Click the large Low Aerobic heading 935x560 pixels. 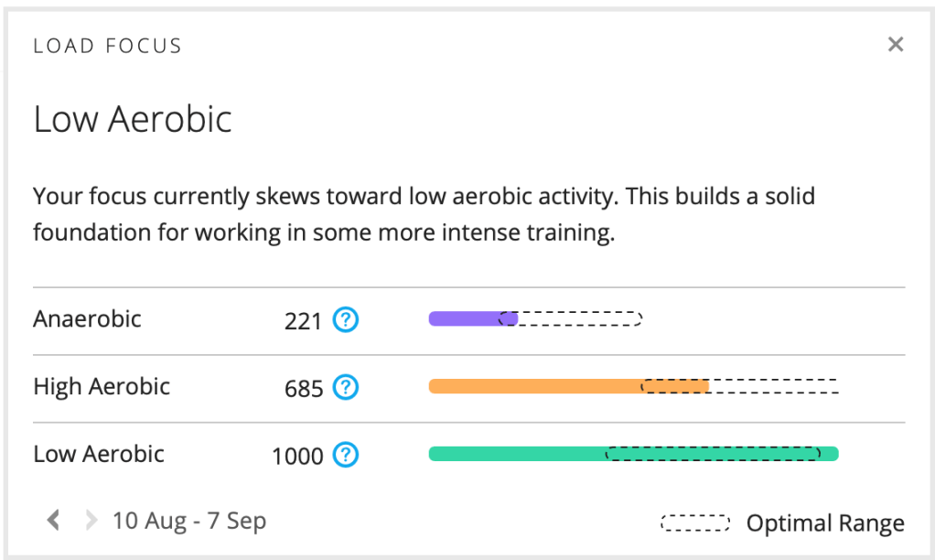pos(133,120)
